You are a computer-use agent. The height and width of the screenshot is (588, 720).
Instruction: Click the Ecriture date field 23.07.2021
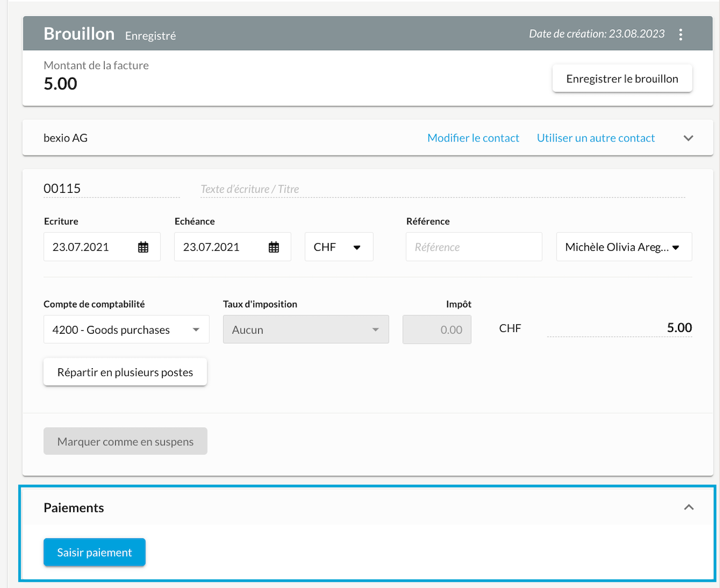(102, 247)
